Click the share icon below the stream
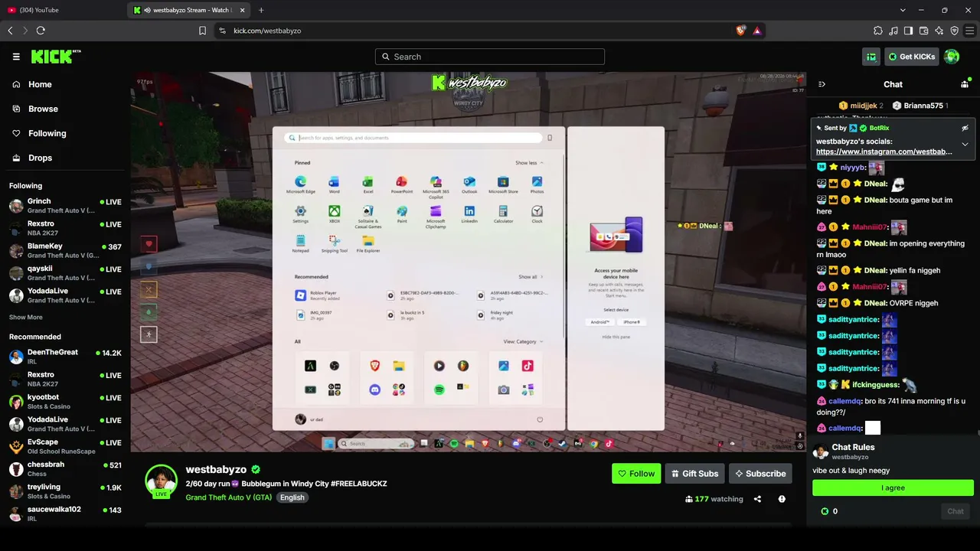Image resolution: width=980 pixels, height=551 pixels. [x=757, y=499]
